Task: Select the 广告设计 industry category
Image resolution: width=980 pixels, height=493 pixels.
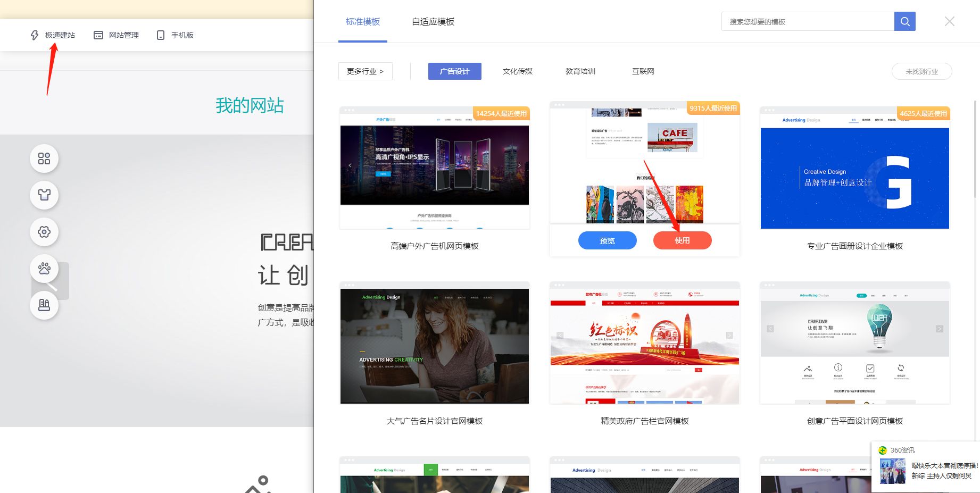Action: tap(455, 71)
